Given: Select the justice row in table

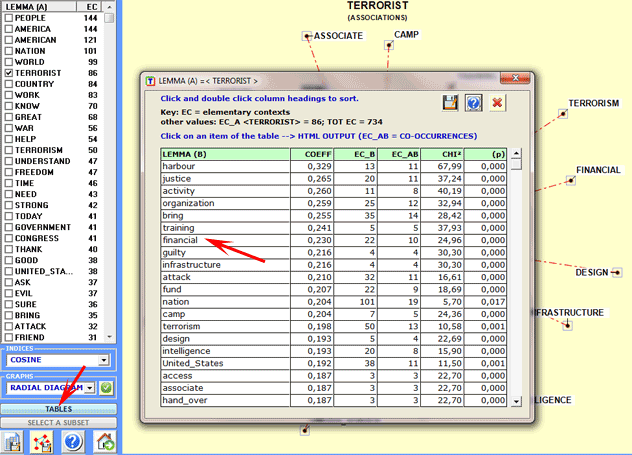Looking at the screenshot, I should 334,179.
